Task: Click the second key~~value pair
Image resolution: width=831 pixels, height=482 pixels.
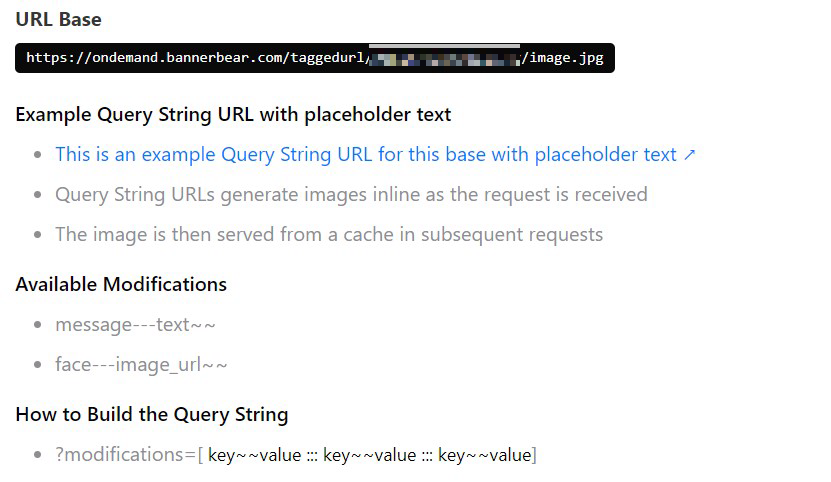Action: pyautogui.click(x=369, y=455)
